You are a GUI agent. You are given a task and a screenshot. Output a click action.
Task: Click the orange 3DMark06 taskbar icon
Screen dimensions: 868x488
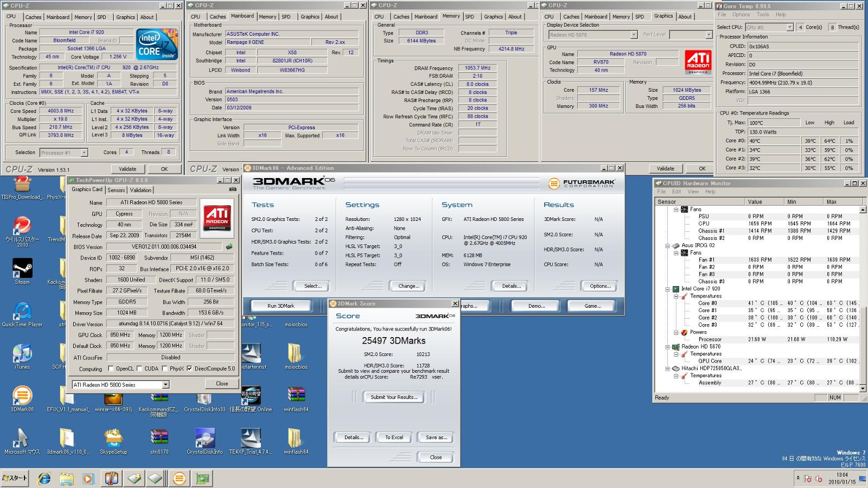pyautogui.click(x=179, y=478)
